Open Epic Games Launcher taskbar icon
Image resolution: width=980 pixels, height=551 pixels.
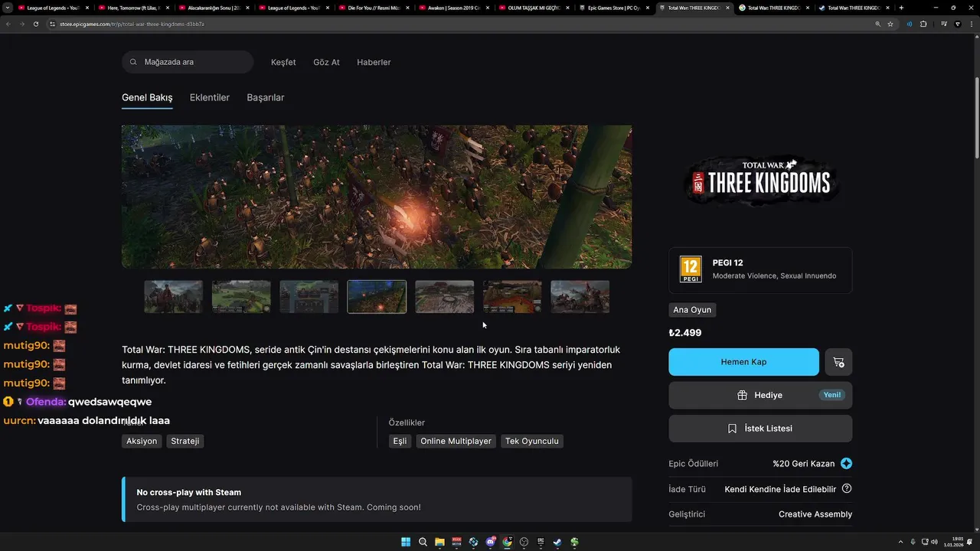[x=541, y=542]
